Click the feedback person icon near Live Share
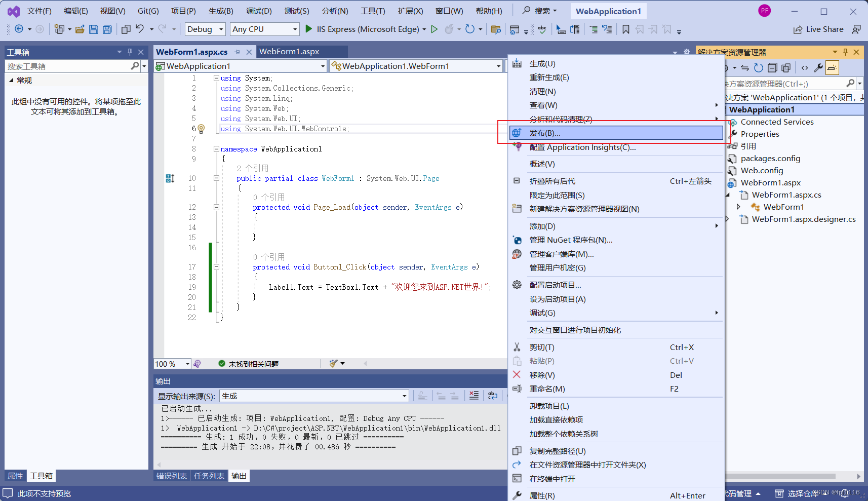This screenshot has width=868, height=501. coord(856,29)
